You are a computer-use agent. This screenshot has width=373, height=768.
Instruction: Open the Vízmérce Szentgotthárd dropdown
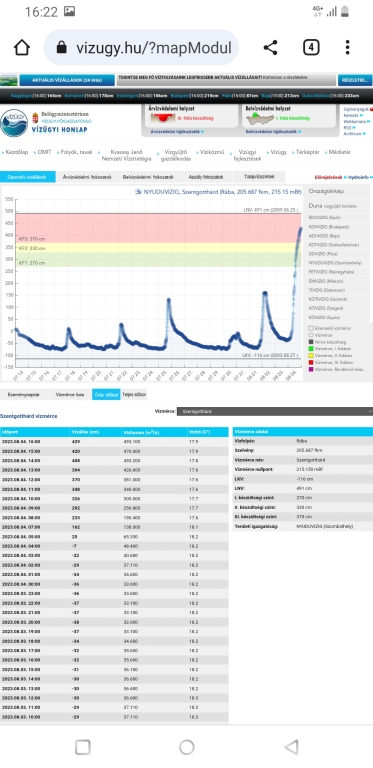(x=275, y=411)
